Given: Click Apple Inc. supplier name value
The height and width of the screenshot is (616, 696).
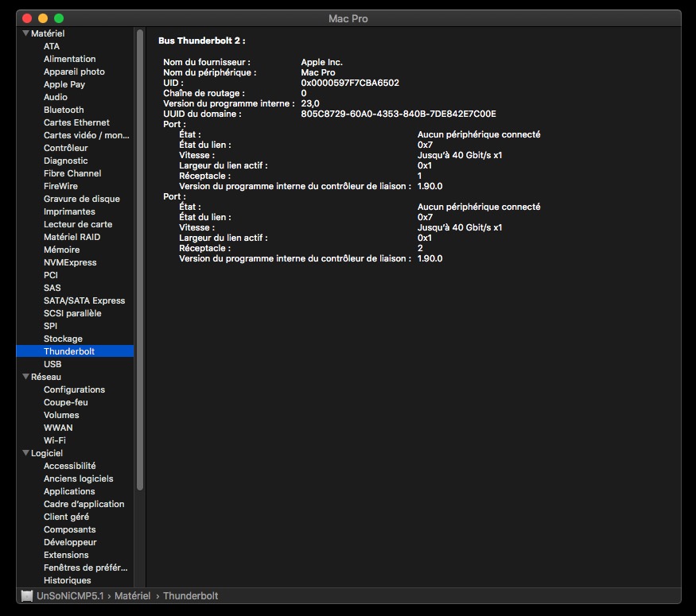Looking at the screenshot, I should 321,62.
